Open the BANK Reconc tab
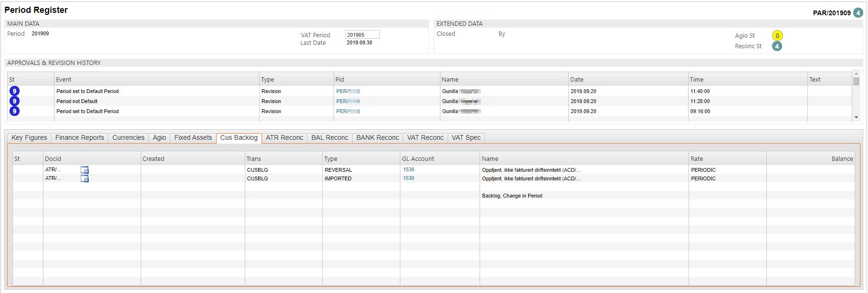 (x=377, y=138)
